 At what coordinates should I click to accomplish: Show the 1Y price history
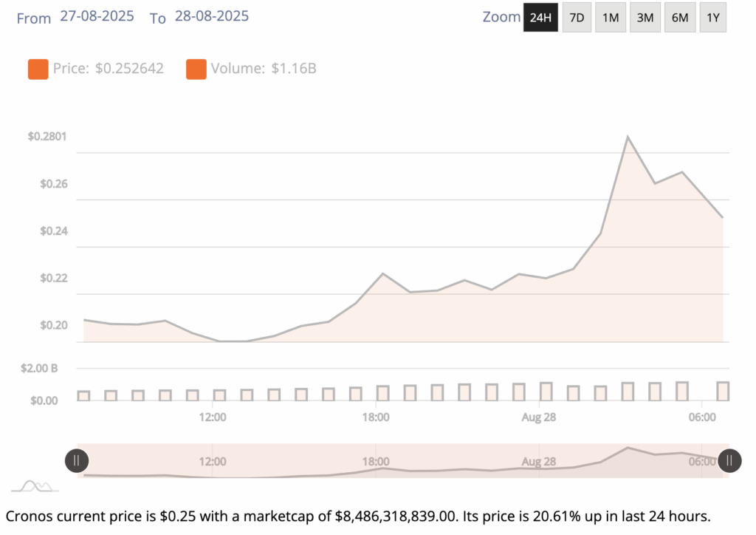tap(712, 18)
